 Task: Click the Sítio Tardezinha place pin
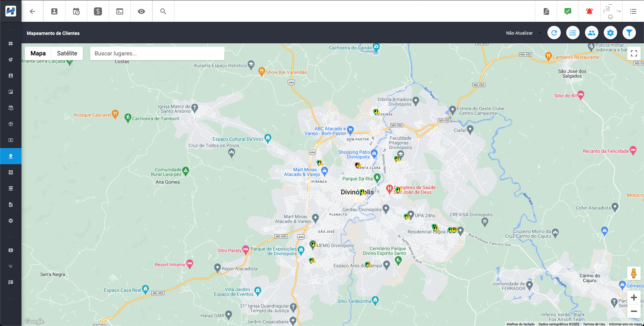[375, 300]
